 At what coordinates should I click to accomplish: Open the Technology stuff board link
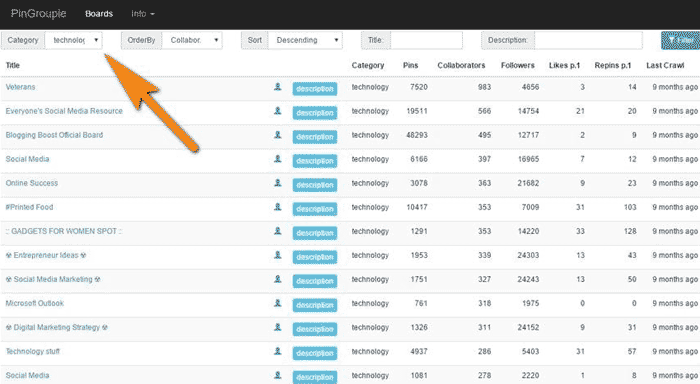click(x=32, y=351)
